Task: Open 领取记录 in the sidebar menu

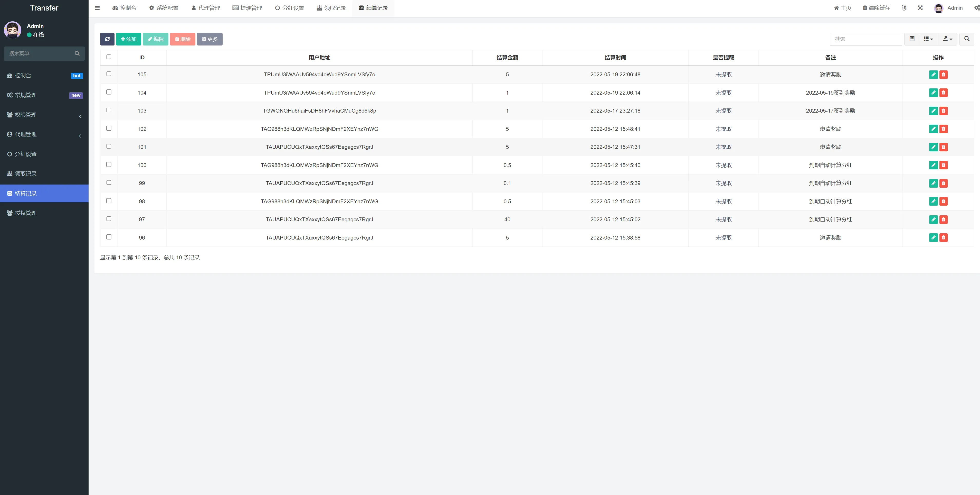Action: tap(26, 174)
